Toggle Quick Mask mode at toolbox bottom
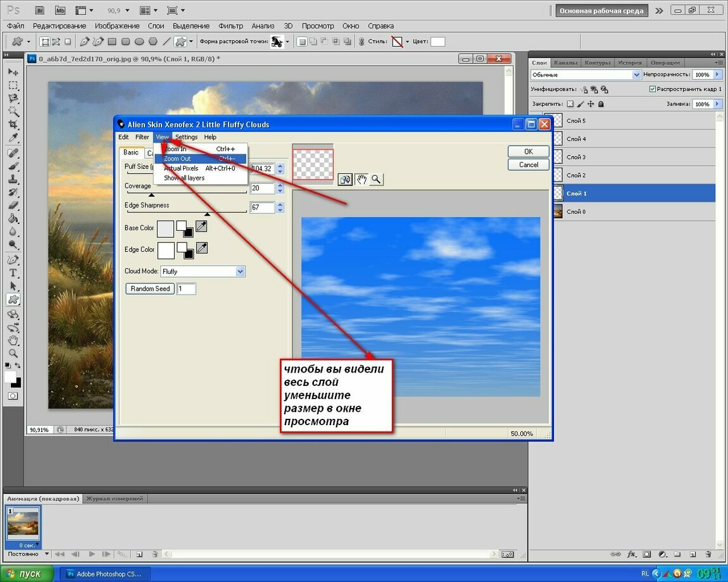This screenshot has width=728, height=582. pyautogui.click(x=13, y=396)
